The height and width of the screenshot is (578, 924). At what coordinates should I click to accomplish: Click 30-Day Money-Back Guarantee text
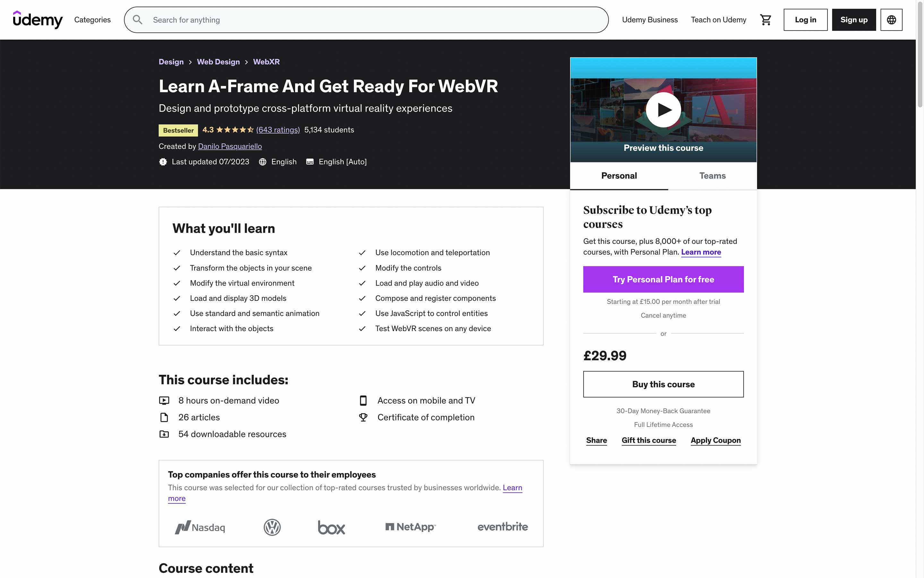tap(663, 411)
